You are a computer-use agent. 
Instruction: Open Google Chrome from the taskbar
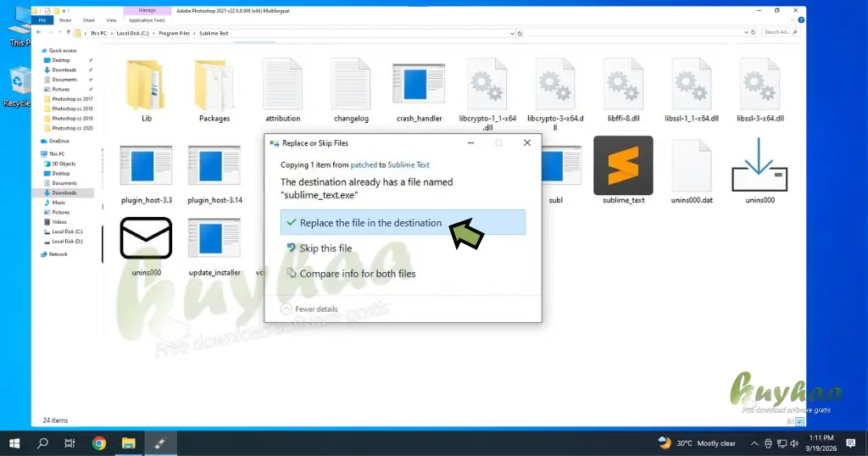(99, 443)
